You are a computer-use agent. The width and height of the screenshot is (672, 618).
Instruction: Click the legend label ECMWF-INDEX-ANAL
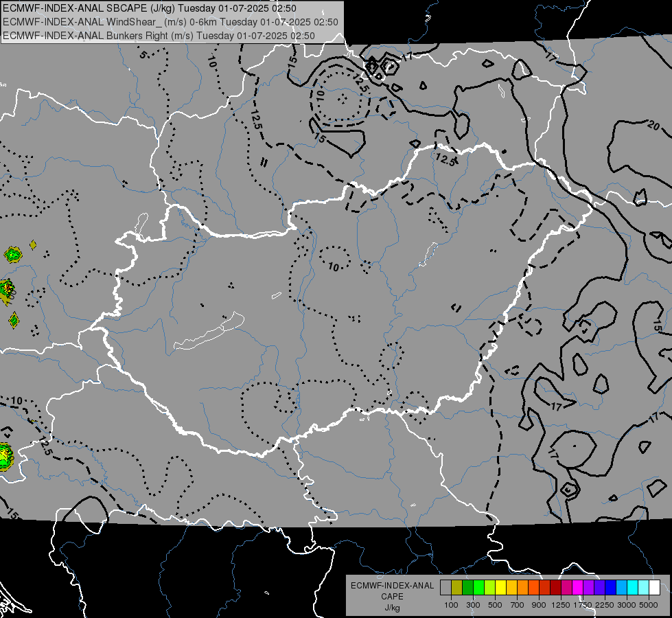pyautogui.click(x=392, y=586)
